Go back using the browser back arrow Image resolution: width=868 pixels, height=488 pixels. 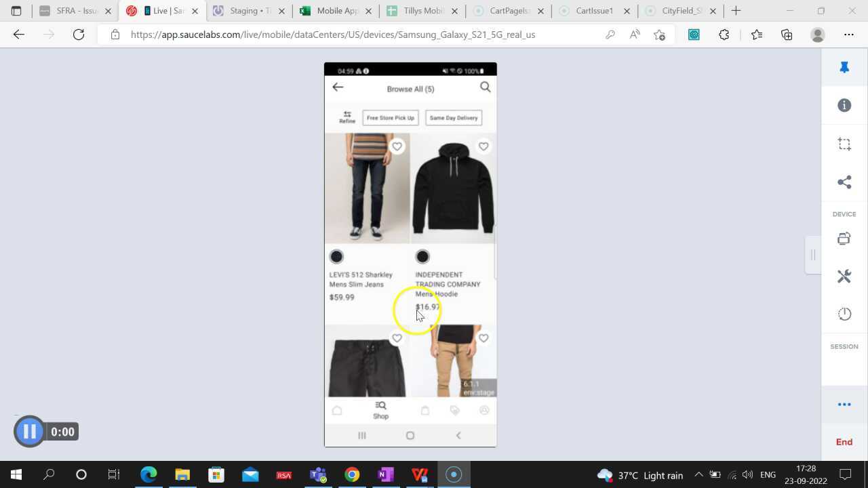point(19,35)
